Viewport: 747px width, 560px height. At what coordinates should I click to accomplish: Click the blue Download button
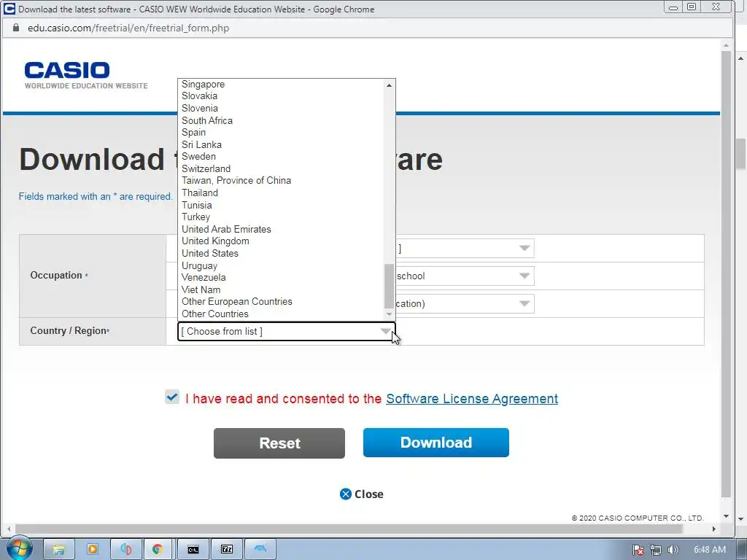pyautogui.click(x=436, y=443)
